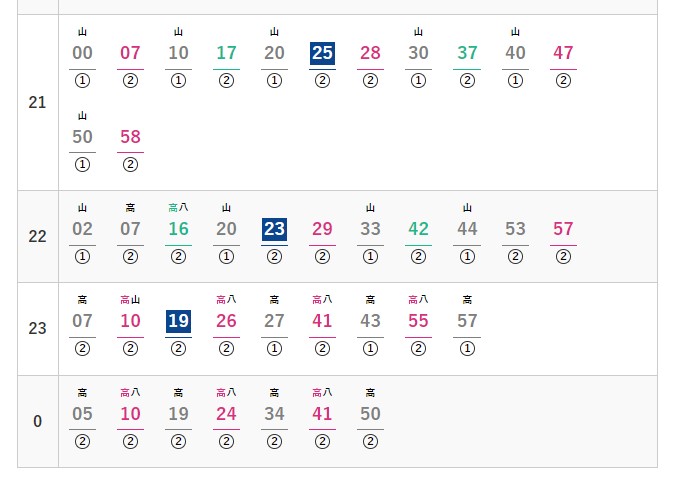Click platform 1 icon under 22:44
This screenshot has width=680, height=483.
467,257
